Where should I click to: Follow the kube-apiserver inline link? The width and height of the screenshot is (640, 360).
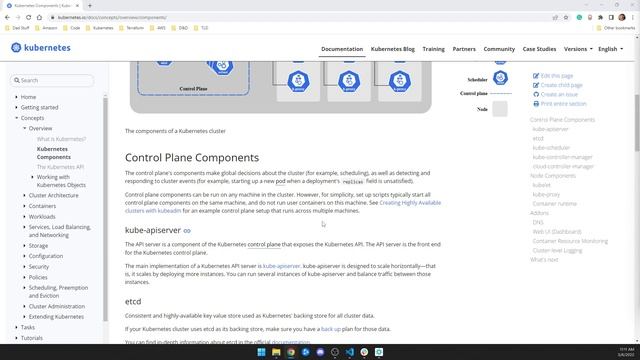[281, 266]
